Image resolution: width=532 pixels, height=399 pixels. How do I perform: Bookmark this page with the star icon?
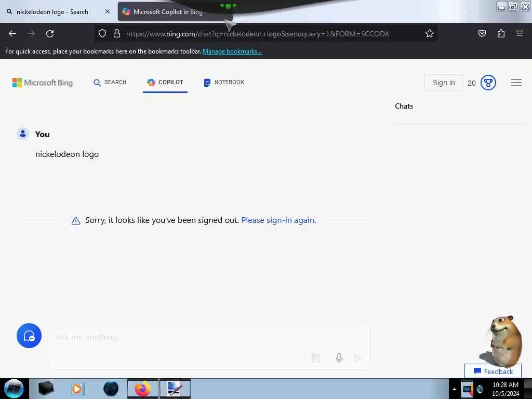430,33
